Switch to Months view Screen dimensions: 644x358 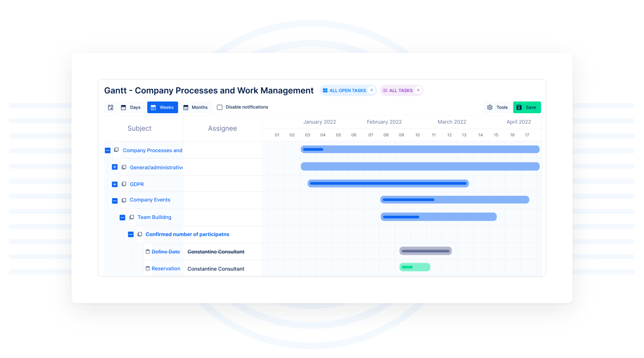(196, 107)
